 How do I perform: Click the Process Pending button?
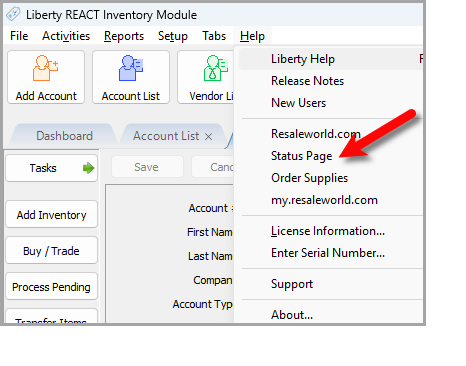(x=51, y=287)
